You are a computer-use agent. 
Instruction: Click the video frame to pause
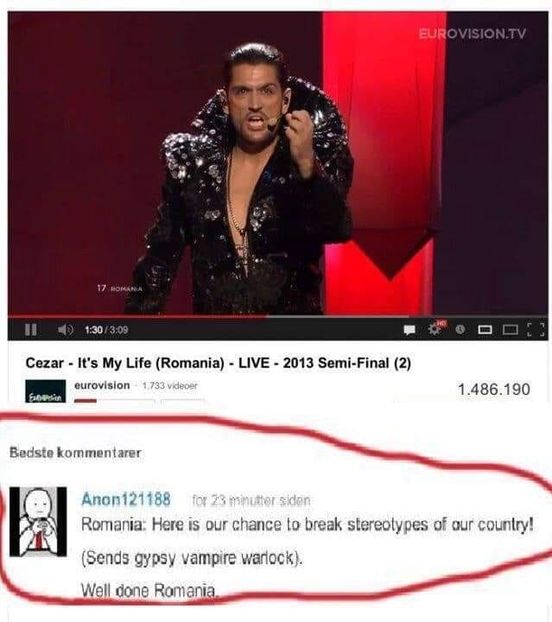278,163
